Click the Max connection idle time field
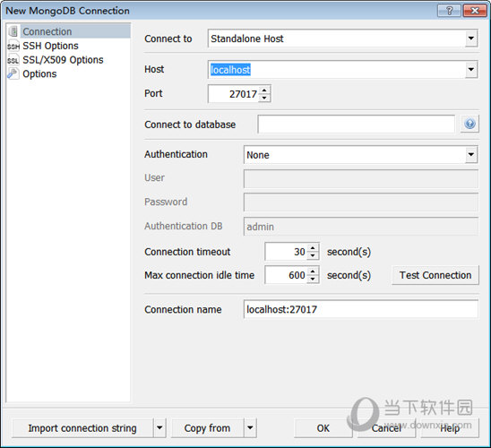The width and height of the screenshot is (491, 448). tap(286, 275)
